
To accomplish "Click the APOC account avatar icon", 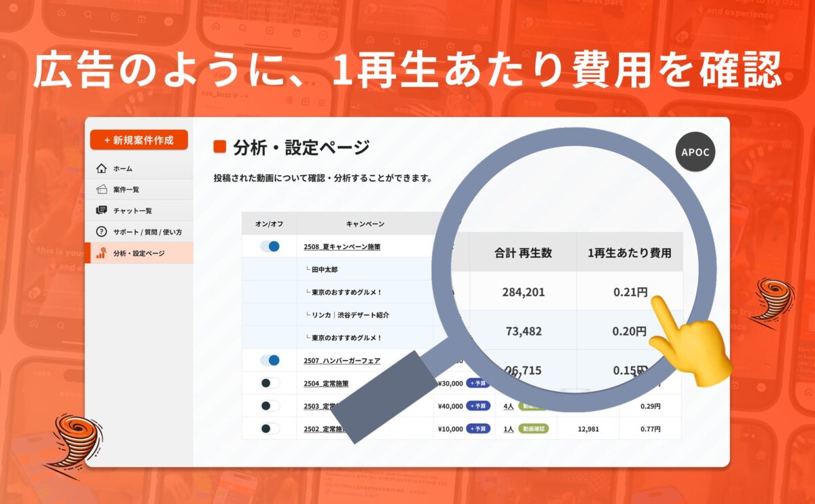I will click(696, 152).
